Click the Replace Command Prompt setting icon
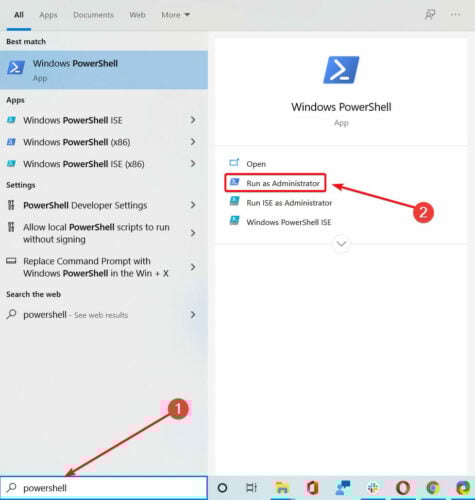Viewport: 475px width, 500px height. click(x=11, y=261)
